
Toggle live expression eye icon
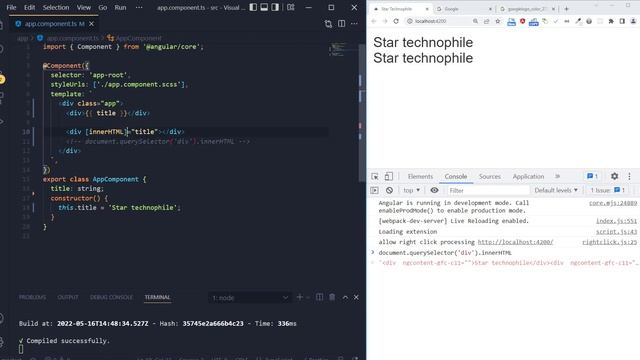434,190
